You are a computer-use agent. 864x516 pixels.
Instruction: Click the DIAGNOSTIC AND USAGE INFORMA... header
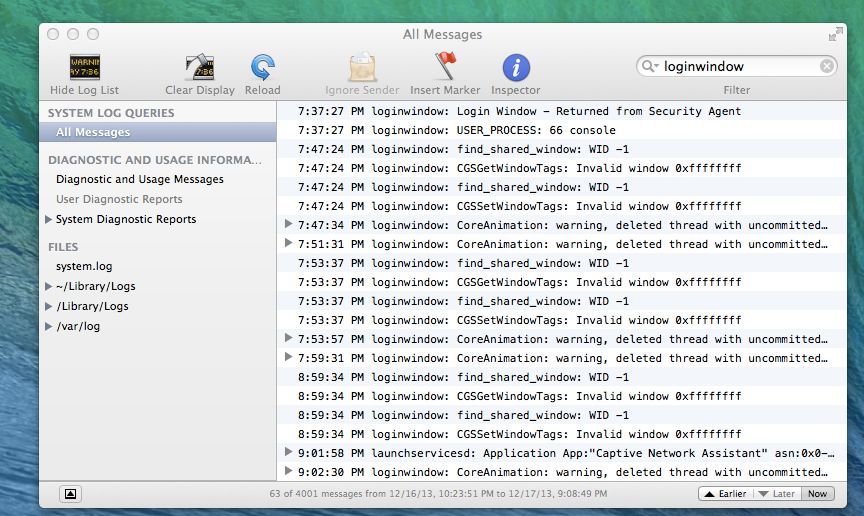155,160
